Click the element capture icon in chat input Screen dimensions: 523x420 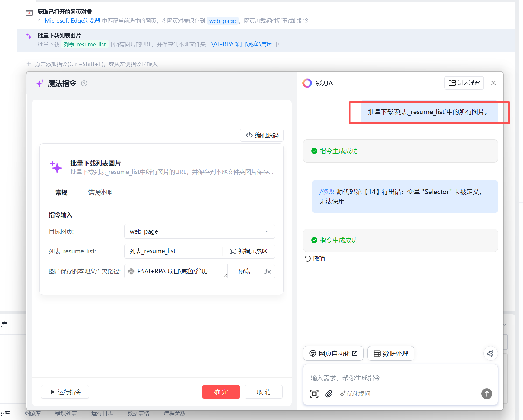[314, 394]
